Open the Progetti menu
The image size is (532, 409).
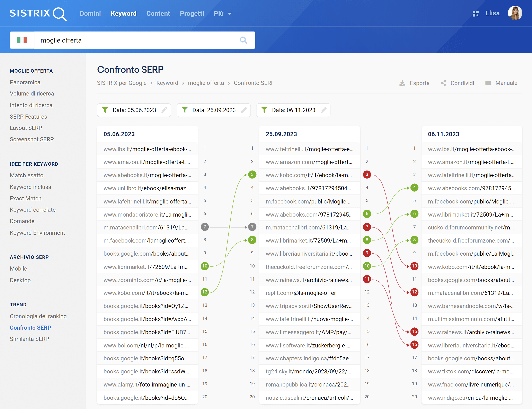pyautogui.click(x=192, y=13)
